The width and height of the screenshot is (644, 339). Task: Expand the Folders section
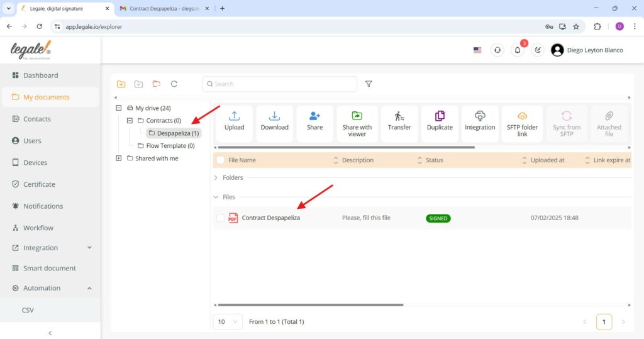[x=216, y=177]
